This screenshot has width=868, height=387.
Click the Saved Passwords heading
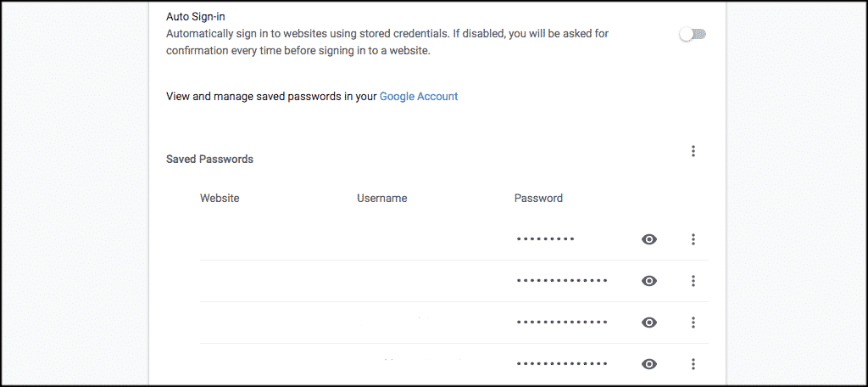209,159
